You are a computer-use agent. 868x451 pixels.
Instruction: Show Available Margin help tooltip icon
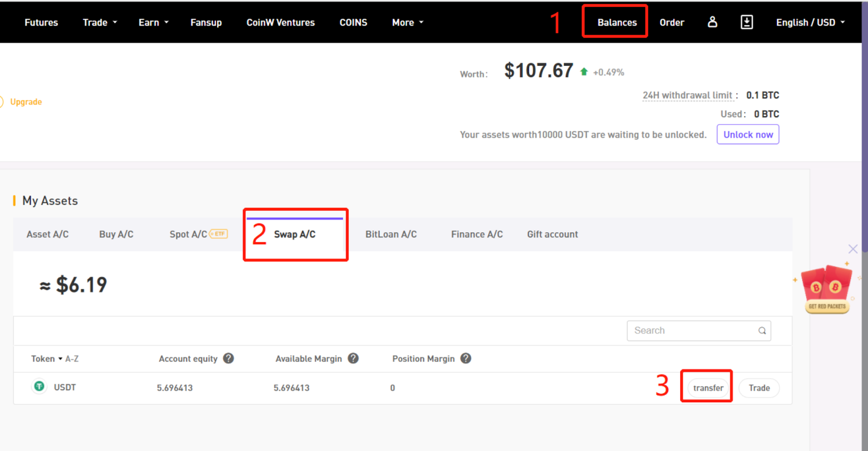click(353, 358)
